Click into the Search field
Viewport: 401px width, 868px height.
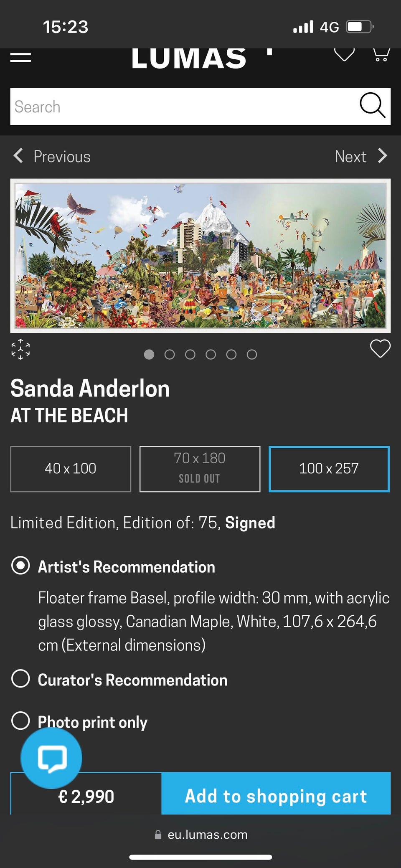(x=184, y=107)
